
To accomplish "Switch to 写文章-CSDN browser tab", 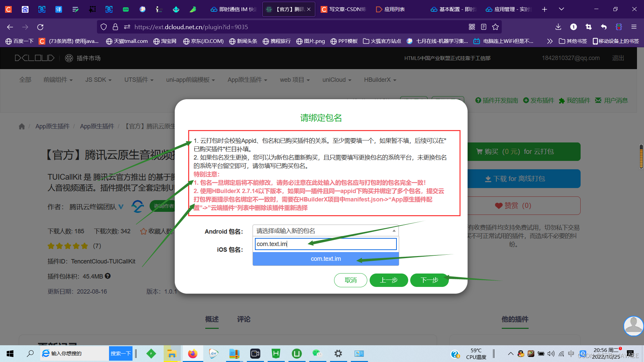I will click(343, 9).
